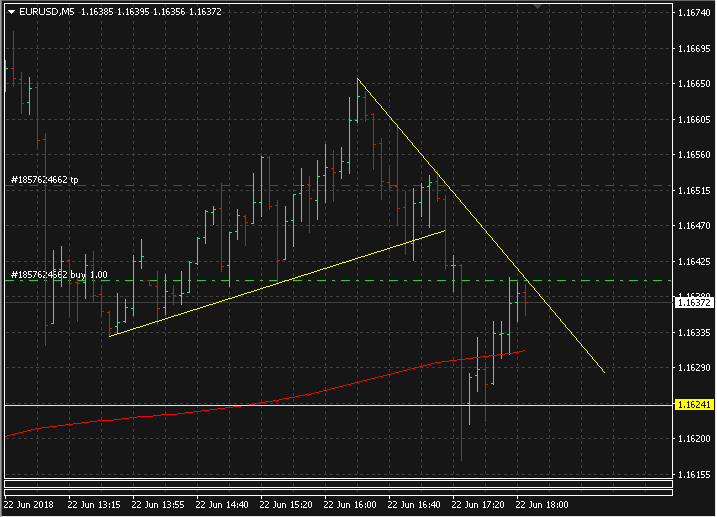The height and width of the screenshot is (517, 717).
Task: Click the empty indicator strip below the chart
Action: (x=338, y=487)
